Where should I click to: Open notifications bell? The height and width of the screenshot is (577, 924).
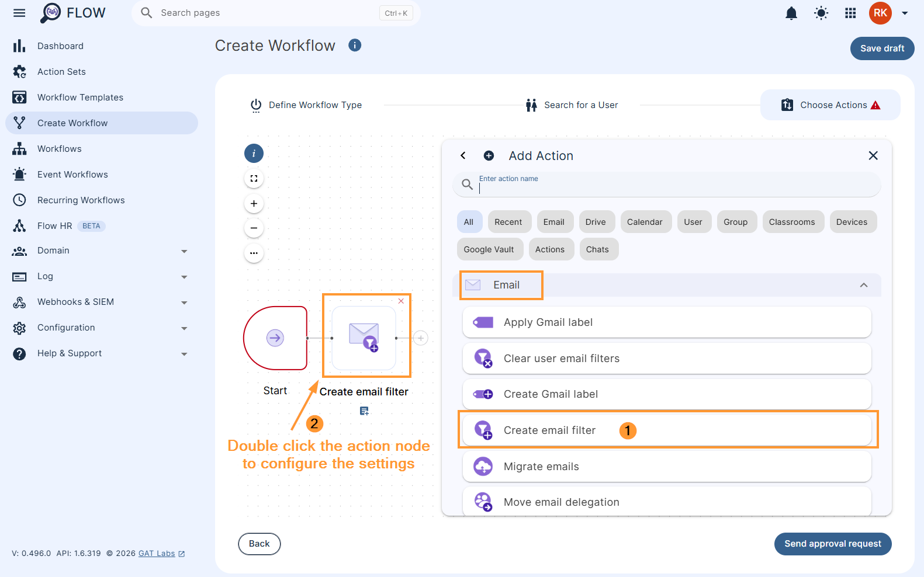point(791,13)
